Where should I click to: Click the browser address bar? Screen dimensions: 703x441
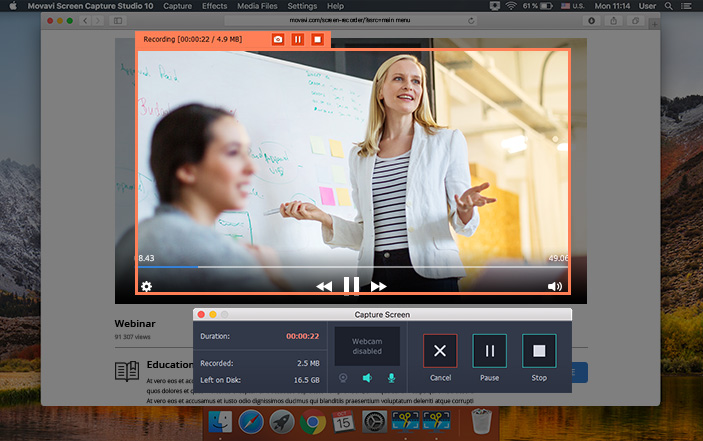pos(350,20)
